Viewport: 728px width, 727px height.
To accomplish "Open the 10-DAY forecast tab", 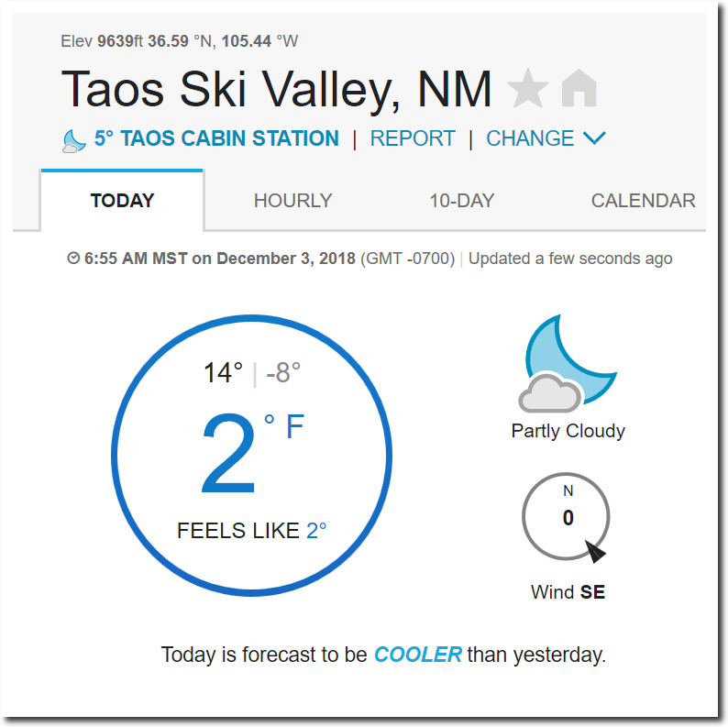I will pos(462,201).
